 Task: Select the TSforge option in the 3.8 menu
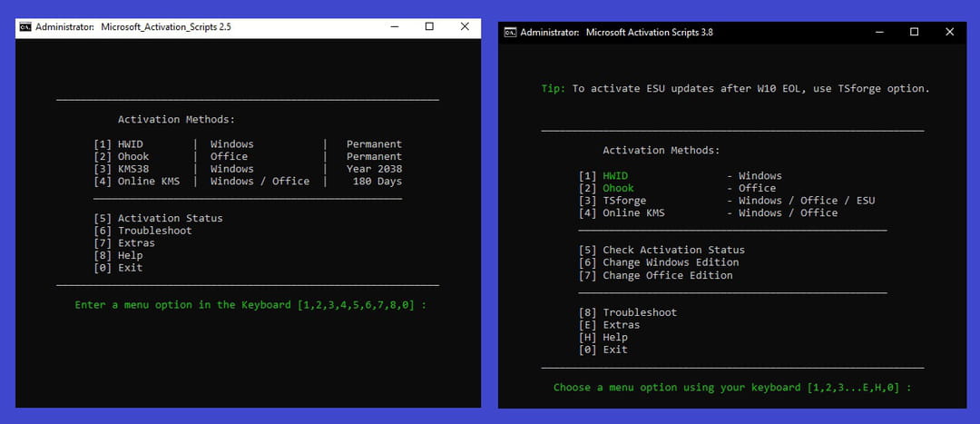(x=624, y=201)
